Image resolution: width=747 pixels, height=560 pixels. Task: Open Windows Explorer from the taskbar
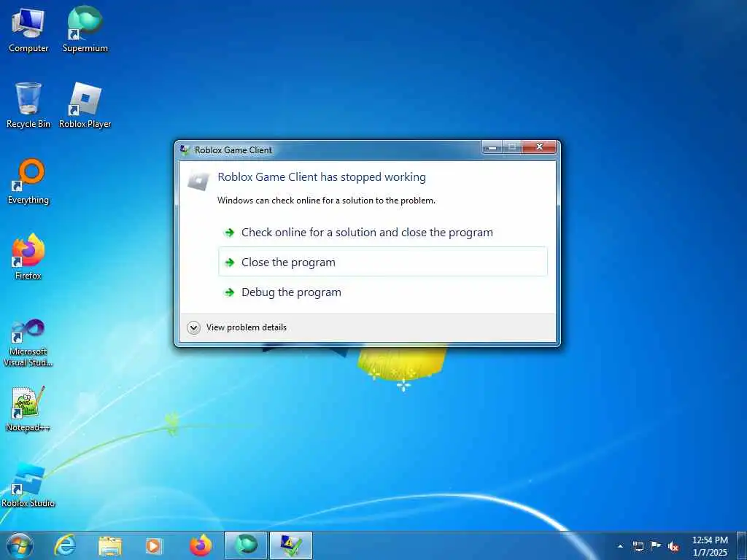(110, 545)
